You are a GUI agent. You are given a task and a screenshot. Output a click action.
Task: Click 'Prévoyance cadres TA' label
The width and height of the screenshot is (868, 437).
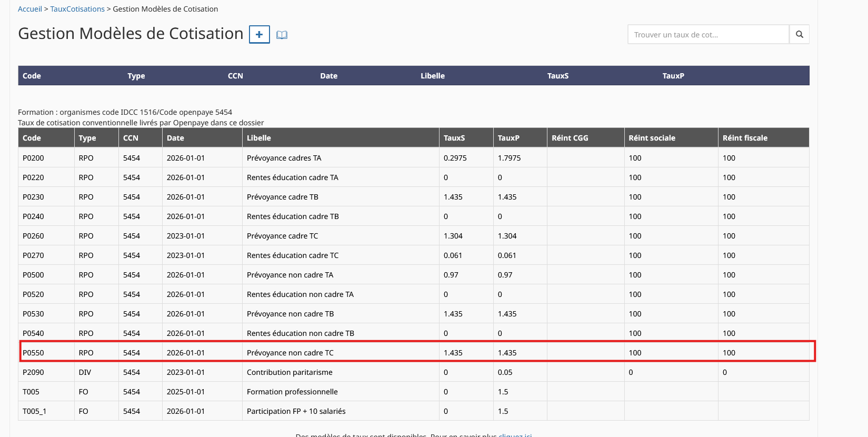(284, 158)
